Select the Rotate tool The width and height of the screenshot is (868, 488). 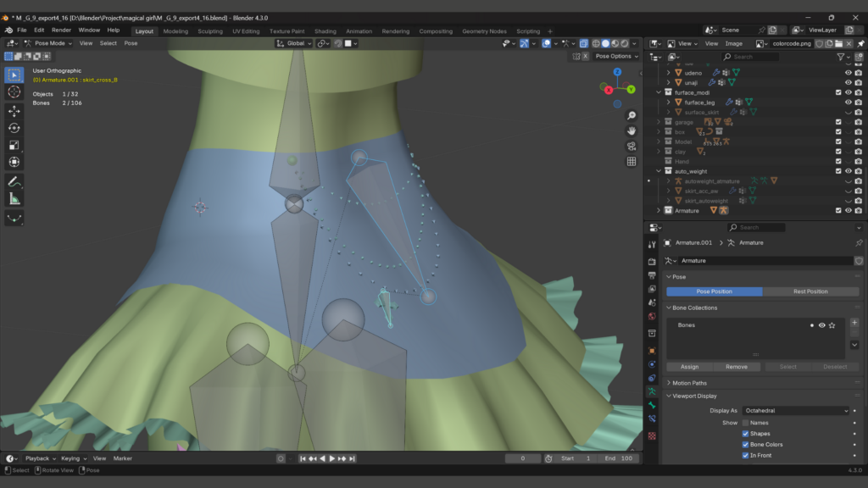point(14,128)
